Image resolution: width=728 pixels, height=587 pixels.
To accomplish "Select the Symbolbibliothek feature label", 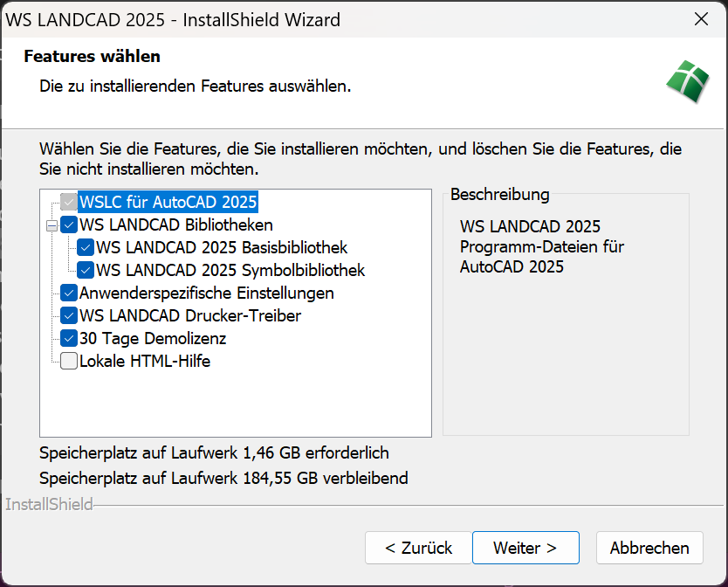I will click(x=230, y=270).
